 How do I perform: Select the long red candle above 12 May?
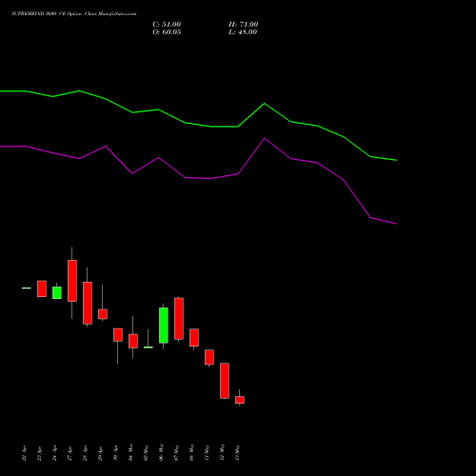pos(225,381)
